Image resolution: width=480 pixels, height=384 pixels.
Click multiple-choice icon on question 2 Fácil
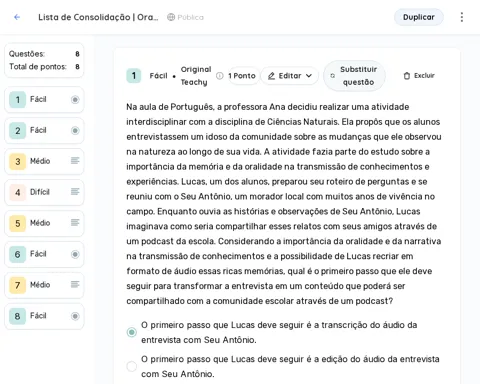tap(75, 130)
